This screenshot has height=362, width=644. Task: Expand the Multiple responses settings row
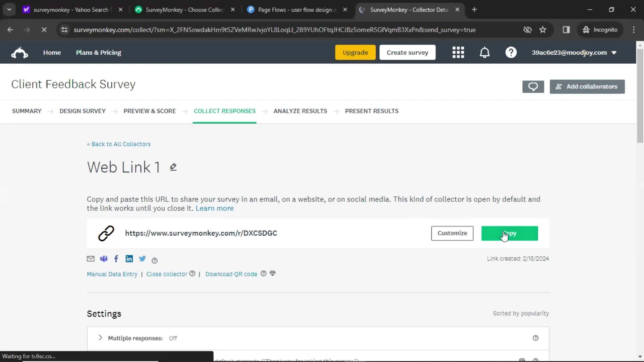click(x=100, y=338)
